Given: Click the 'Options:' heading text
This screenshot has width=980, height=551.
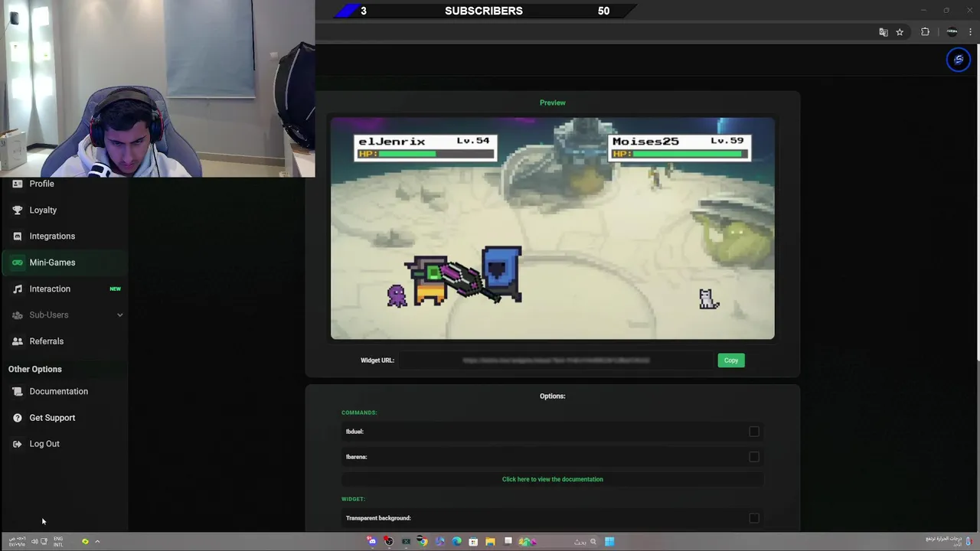Looking at the screenshot, I should pos(553,396).
